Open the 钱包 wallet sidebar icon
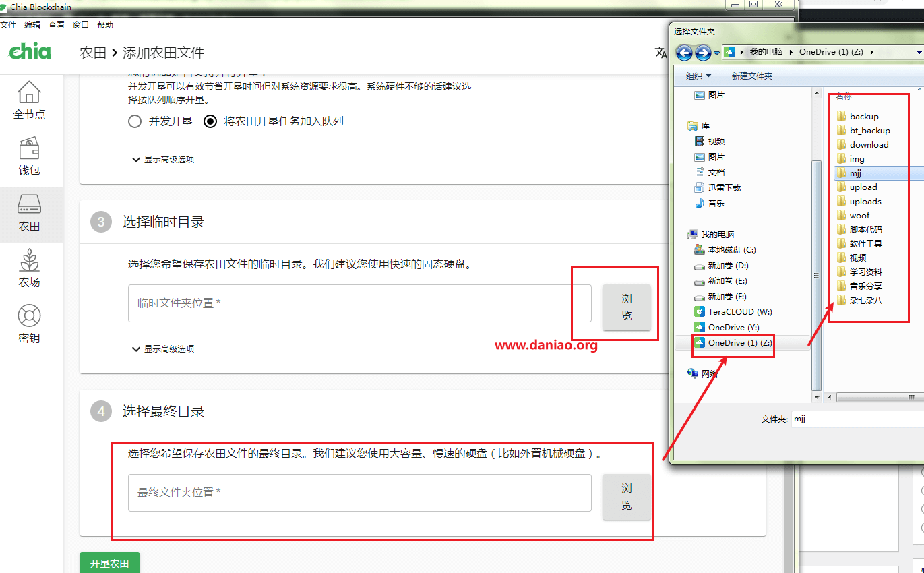 (x=30, y=156)
